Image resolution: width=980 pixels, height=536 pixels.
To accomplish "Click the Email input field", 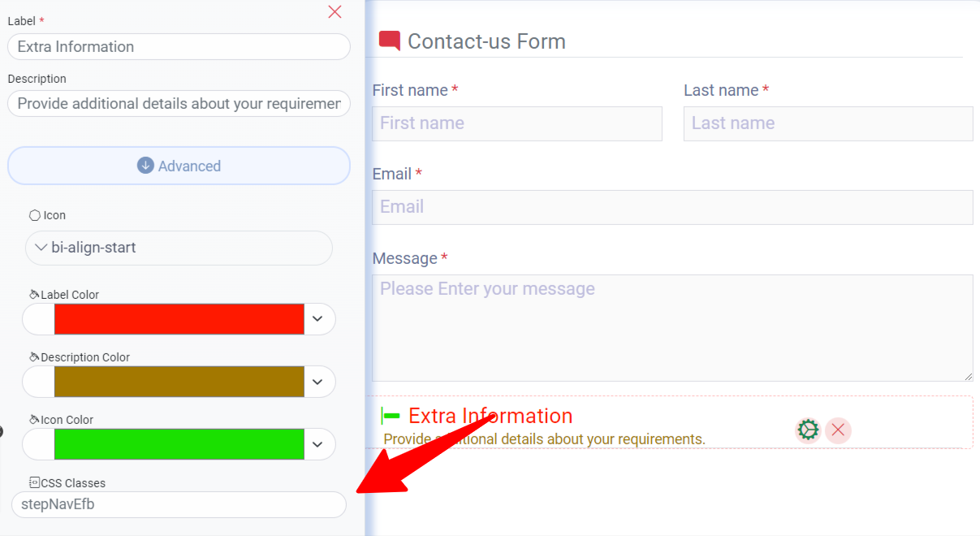I will [672, 207].
